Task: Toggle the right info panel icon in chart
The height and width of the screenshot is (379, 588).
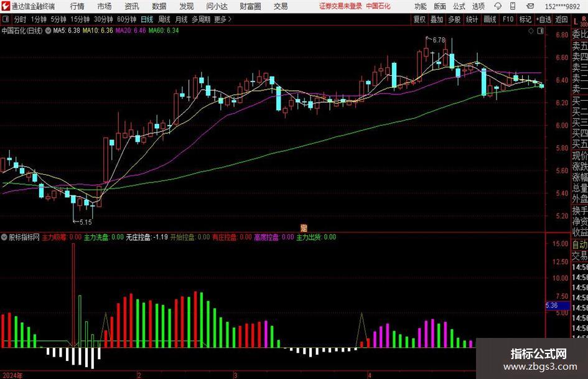Action: pos(540,31)
